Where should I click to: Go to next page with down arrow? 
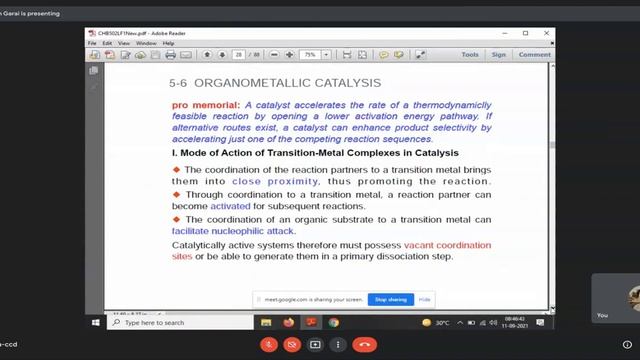click(222, 55)
